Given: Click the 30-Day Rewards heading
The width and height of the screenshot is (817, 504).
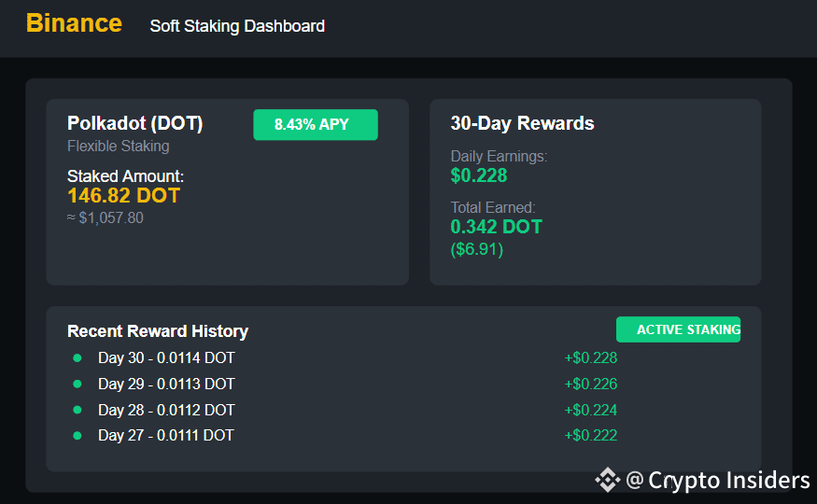Looking at the screenshot, I should point(522,123).
